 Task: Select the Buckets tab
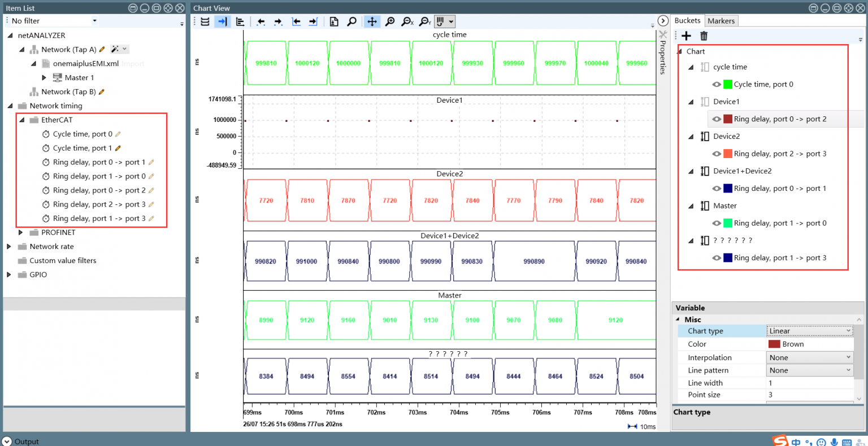pyautogui.click(x=687, y=21)
